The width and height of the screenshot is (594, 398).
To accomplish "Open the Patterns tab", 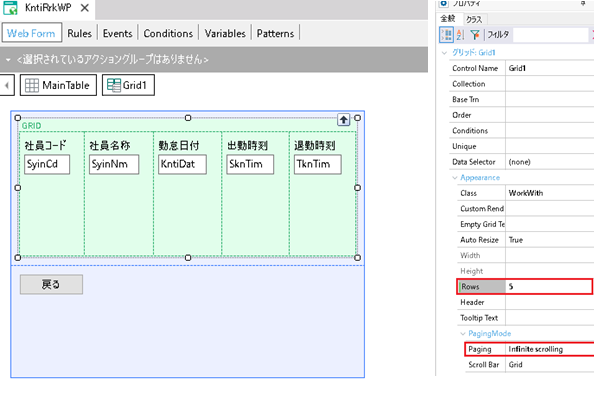I will (275, 33).
